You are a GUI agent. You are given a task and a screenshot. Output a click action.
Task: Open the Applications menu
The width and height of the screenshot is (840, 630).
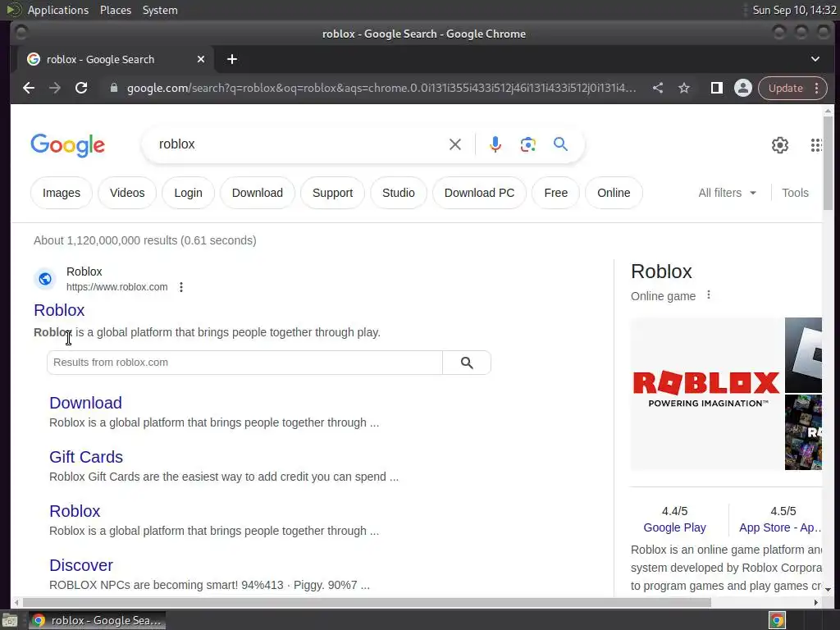pos(58,10)
